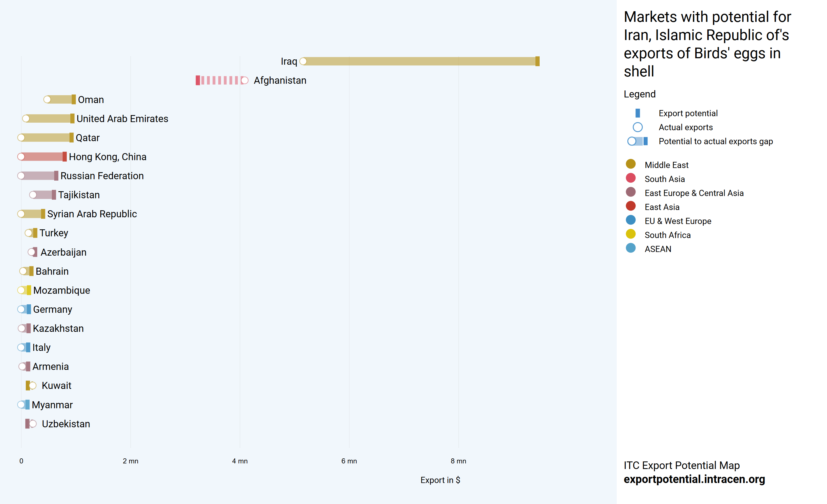The width and height of the screenshot is (827, 504).
Task: Click the Export in $ axis title
Action: point(440,480)
